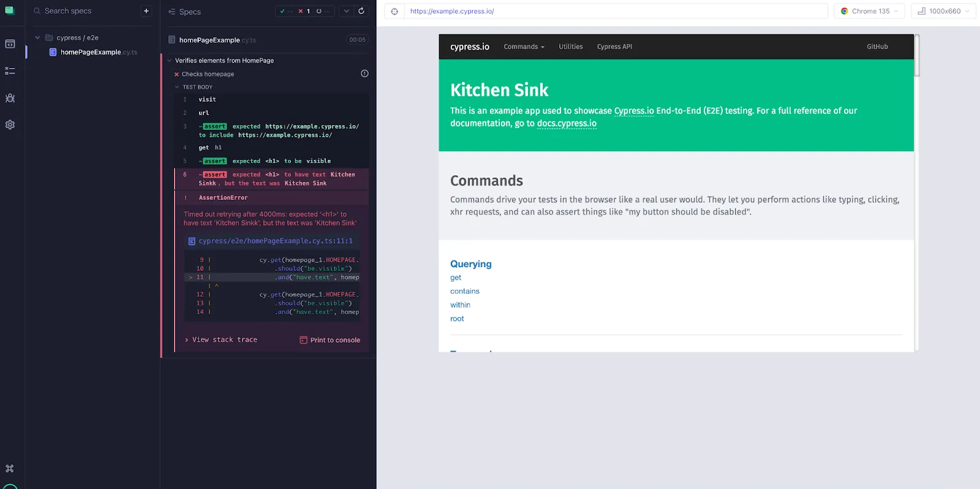
Task: Open the 1000x660 viewport dropdown
Action: [943, 11]
